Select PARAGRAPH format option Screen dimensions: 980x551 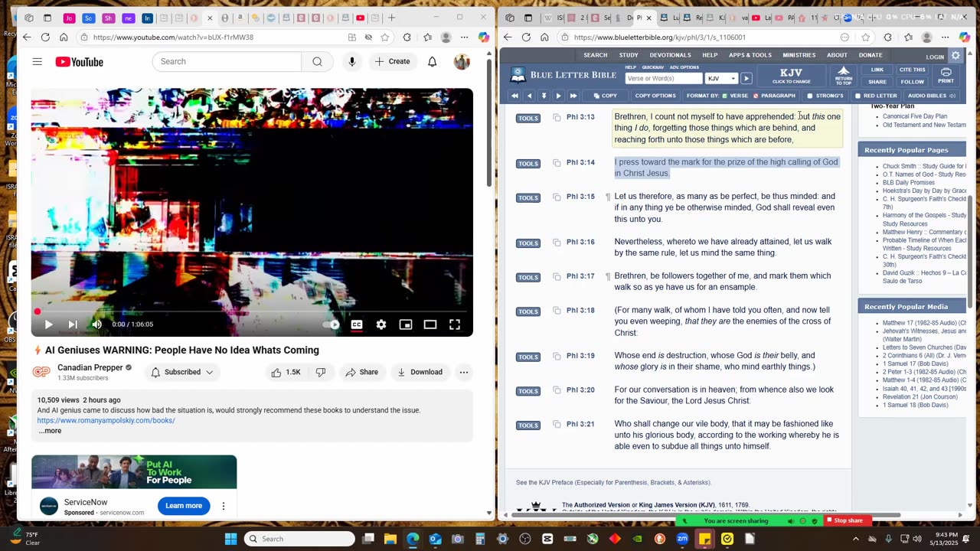775,96
